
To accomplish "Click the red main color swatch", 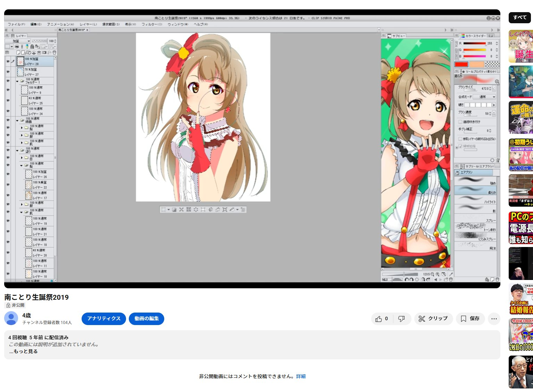I will point(461,65).
